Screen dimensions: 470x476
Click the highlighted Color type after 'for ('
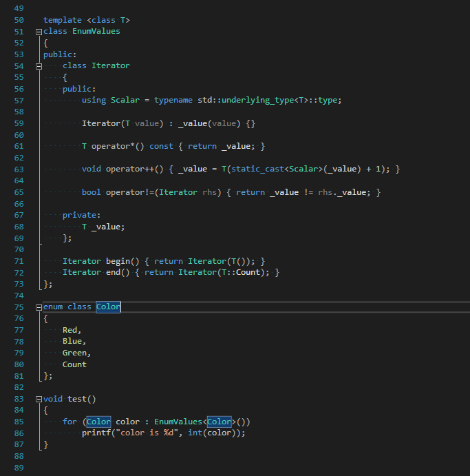tap(98, 422)
